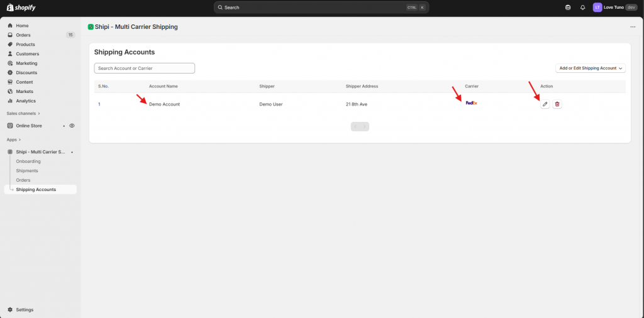Open Orders in the main sidebar

[x=23, y=35]
